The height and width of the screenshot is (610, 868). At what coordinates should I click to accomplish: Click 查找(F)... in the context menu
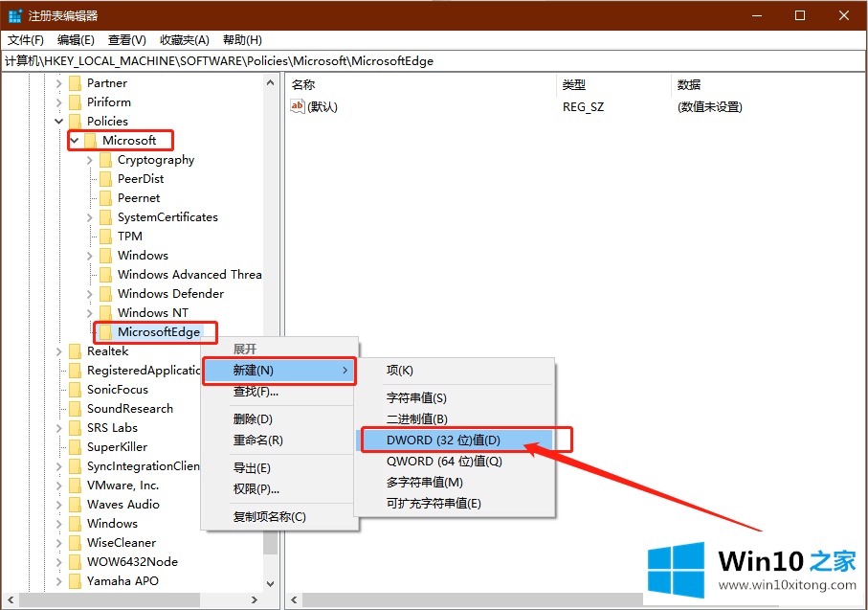[279, 391]
